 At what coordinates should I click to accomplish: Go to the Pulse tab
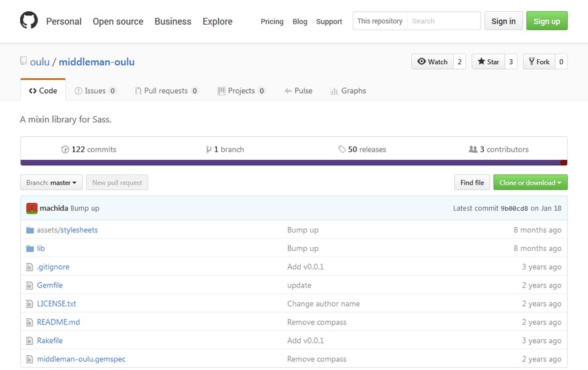298,91
